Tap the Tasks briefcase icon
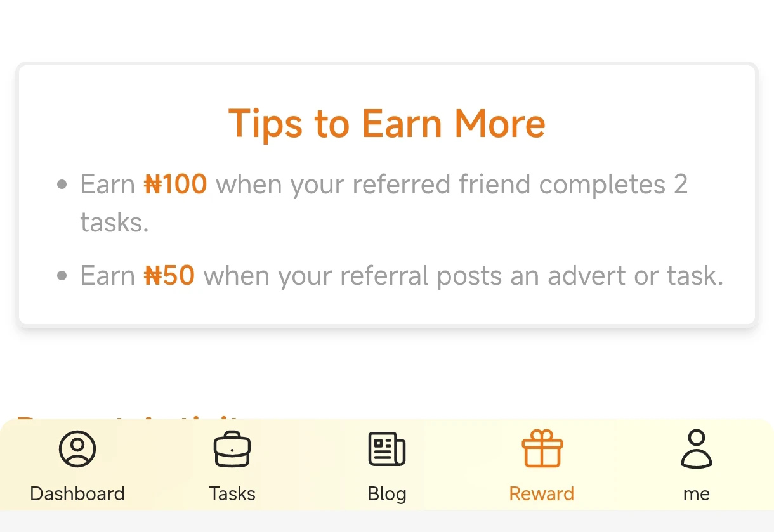The height and width of the screenshot is (532, 774). 232,448
